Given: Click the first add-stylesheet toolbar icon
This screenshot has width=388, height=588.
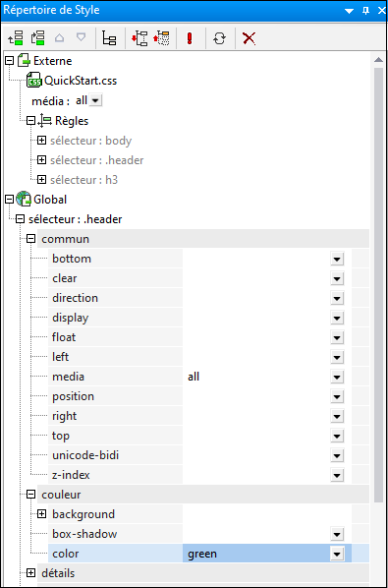Looking at the screenshot, I should point(16,38).
